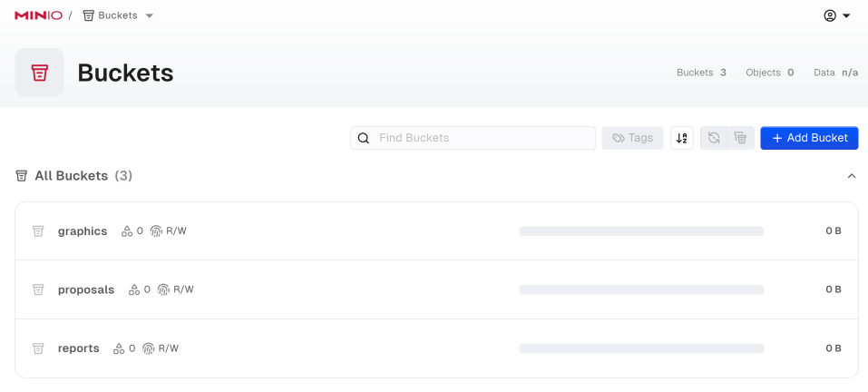Click the proposals object count icon
The height and width of the screenshot is (392, 868).
134,289
